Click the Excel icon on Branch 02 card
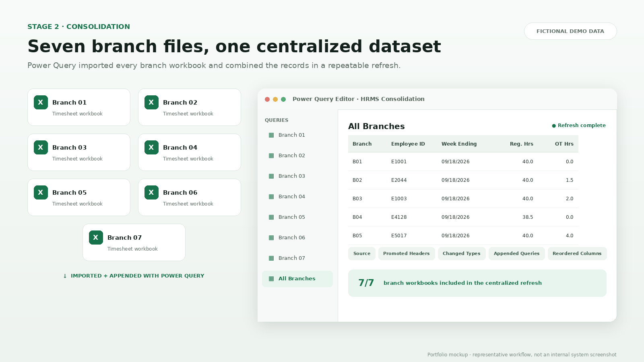Viewport: 644px width, 362px height. point(151,102)
